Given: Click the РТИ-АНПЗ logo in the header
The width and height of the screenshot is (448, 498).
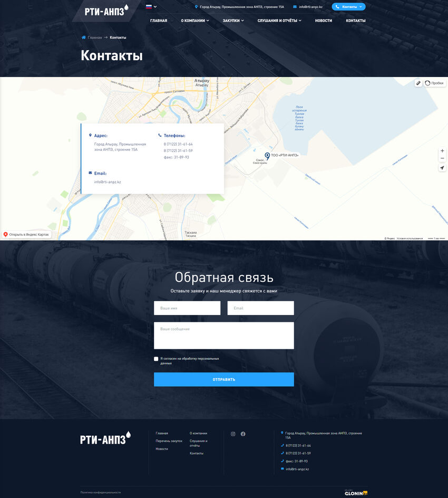Looking at the screenshot, I should pyautogui.click(x=104, y=12).
